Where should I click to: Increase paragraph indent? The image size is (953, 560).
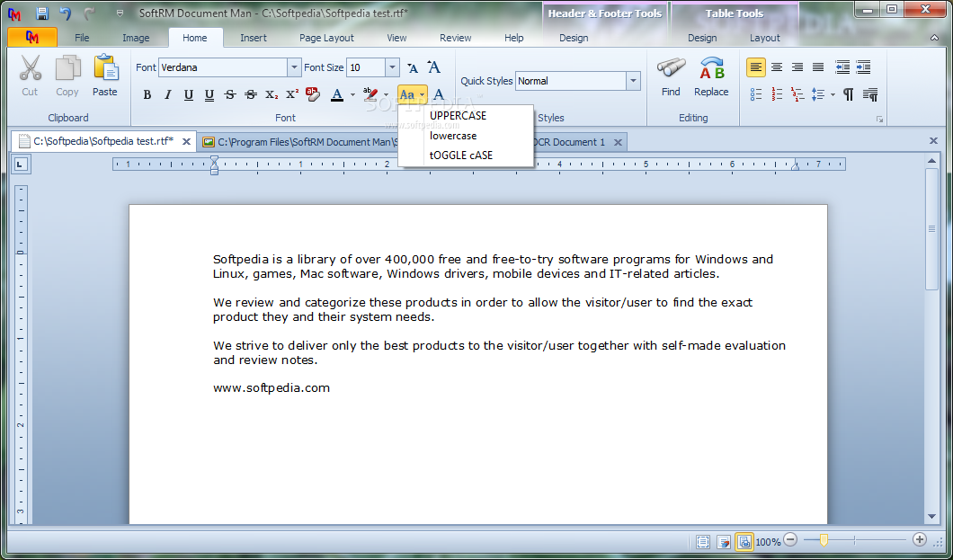click(x=863, y=67)
